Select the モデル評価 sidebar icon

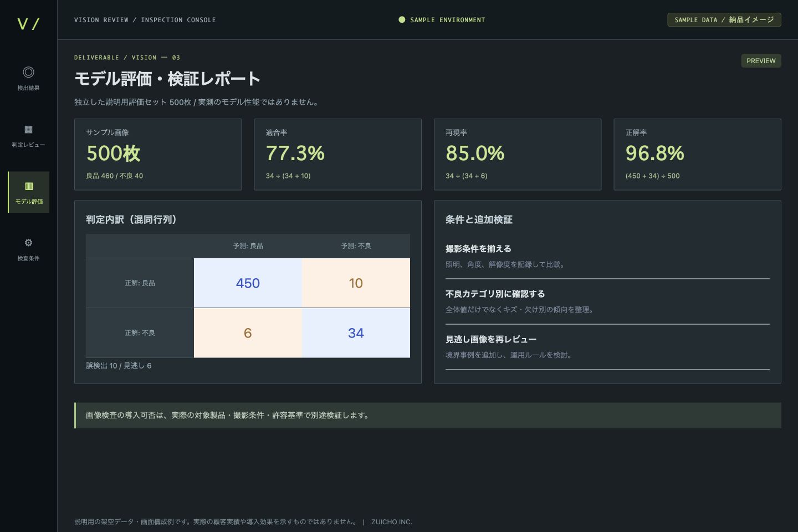coord(29,186)
